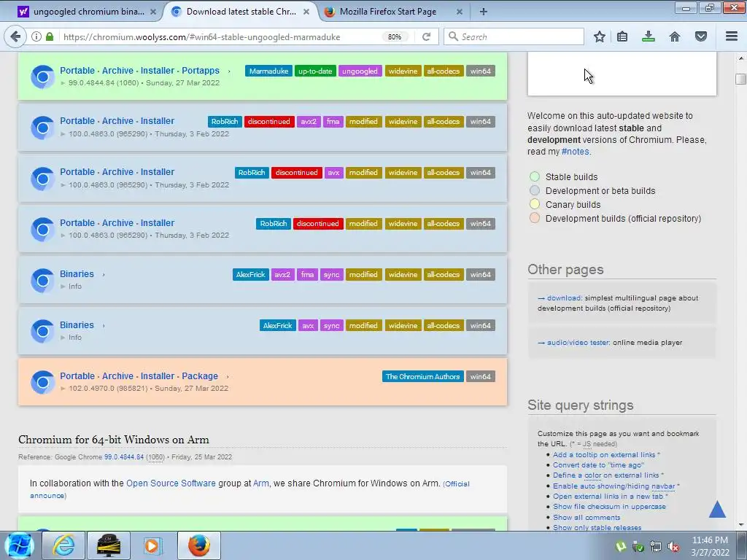Expand Info triangle in avx sync Binaries row
The height and width of the screenshot is (560, 747).
coord(63,337)
